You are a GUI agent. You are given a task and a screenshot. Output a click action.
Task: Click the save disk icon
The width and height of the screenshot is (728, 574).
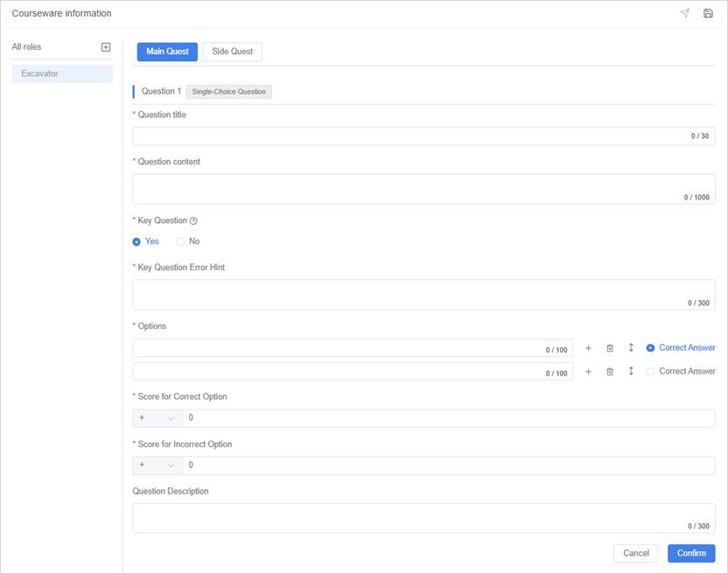click(708, 14)
